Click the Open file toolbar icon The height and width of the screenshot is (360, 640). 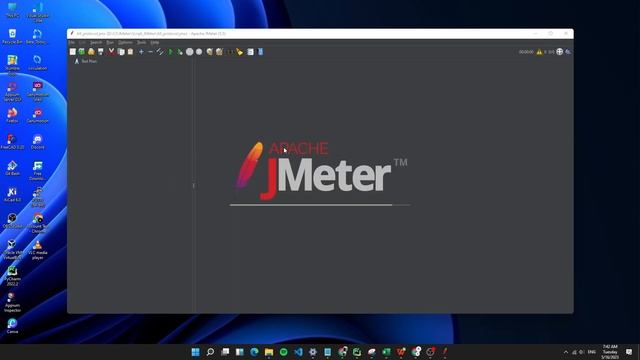click(x=91, y=52)
